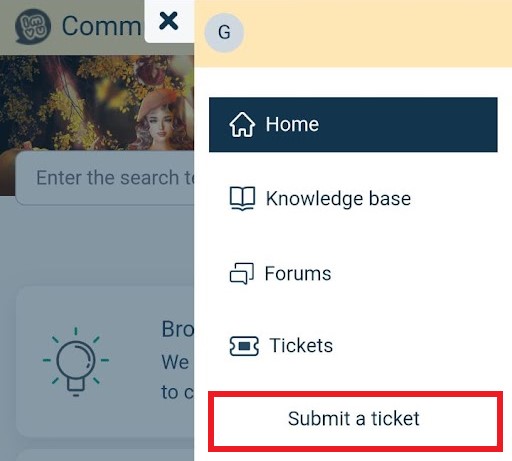Click the Forums chat bubbles icon
This screenshot has height=461, width=512.
tap(242, 273)
